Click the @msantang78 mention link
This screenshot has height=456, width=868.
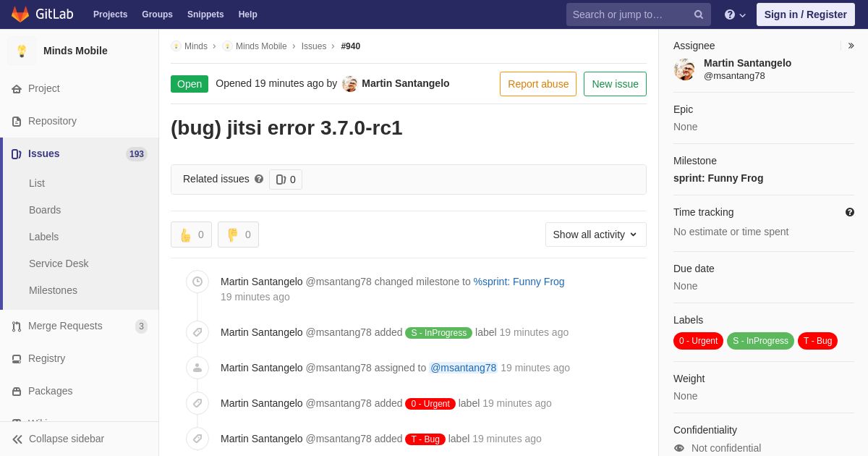pos(464,368)
